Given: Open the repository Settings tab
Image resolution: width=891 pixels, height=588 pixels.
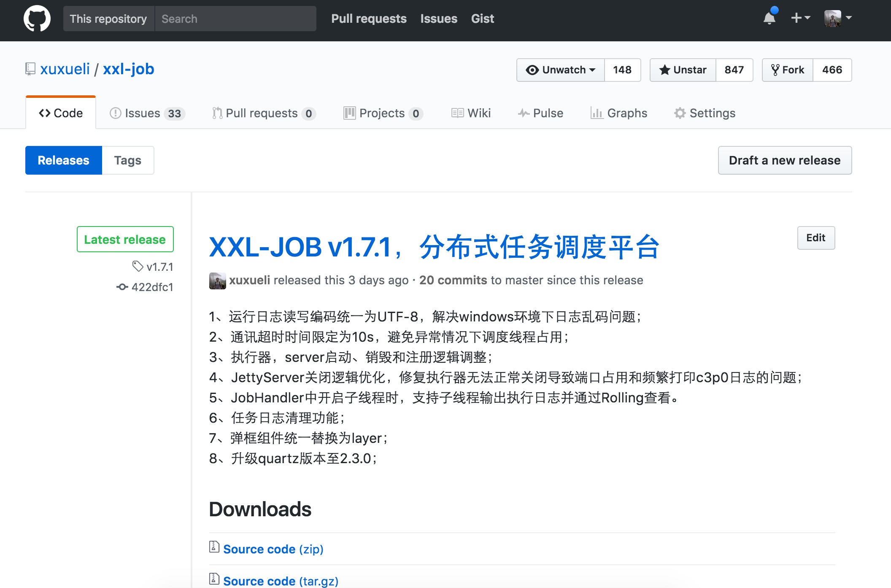Looking at the screenshot, I should (x=705, y=113).
